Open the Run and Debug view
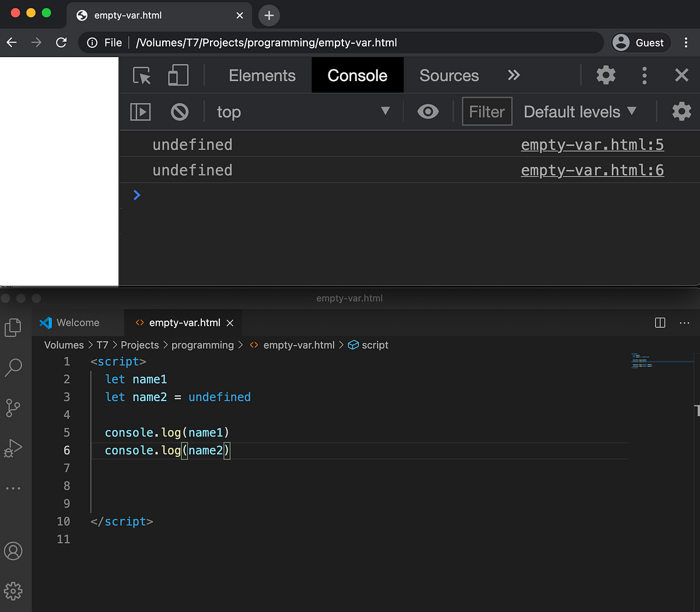The width and height of the screenshot is (700, 612). pyautogui.click(x=13, y=448)
